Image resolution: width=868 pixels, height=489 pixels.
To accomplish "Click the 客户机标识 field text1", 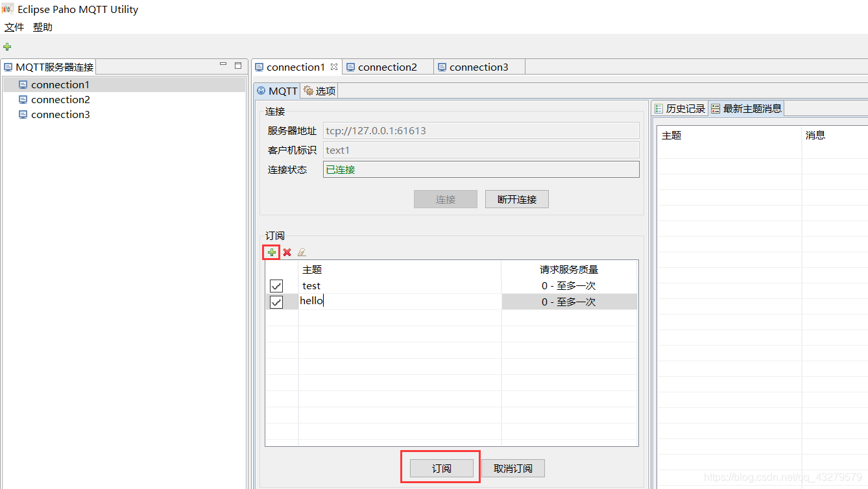I will (x=481, y=150).
